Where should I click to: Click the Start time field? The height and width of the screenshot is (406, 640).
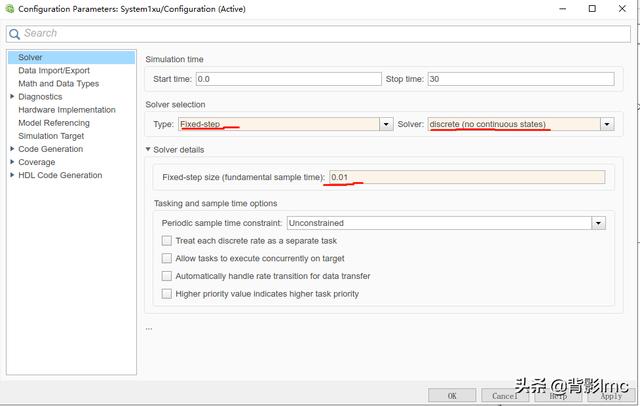click(x=289, y=79)
